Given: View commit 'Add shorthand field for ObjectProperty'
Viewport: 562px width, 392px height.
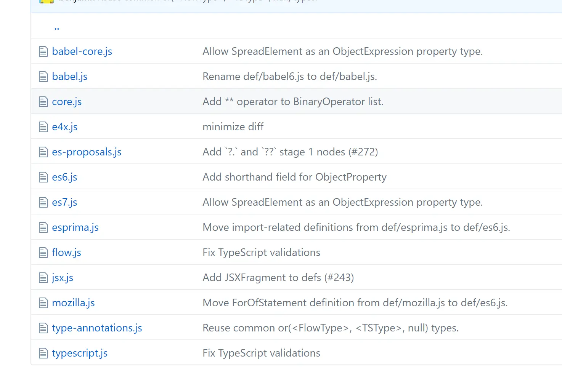Looking at the screenshot, I should (294, 177).
